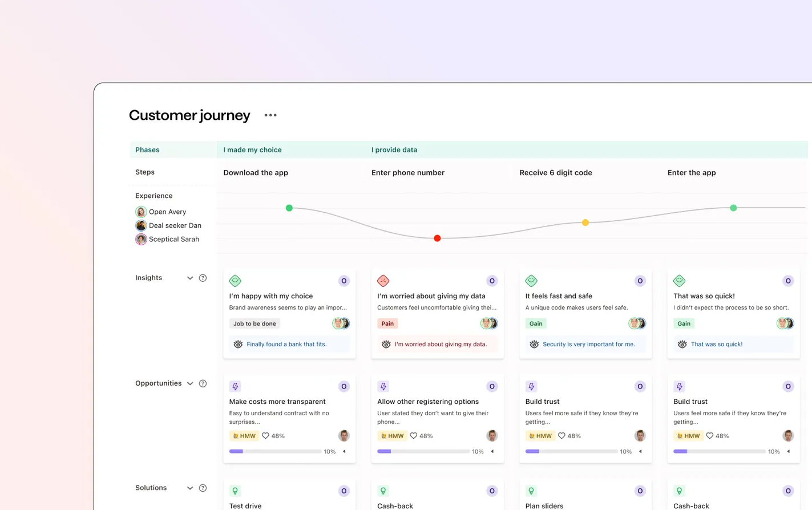
Task: Click progress bar on 'Make costs more transparent'
Action: 275,451
